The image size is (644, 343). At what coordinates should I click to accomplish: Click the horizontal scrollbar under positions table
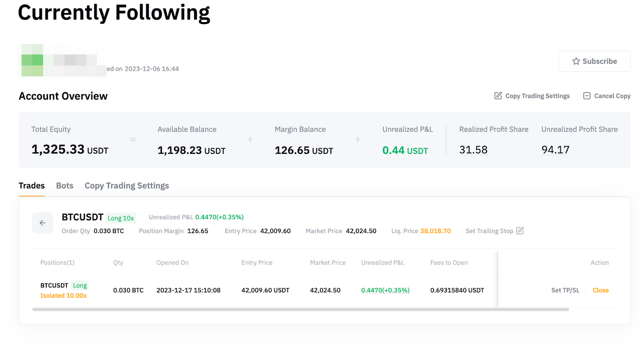[300, 310]
